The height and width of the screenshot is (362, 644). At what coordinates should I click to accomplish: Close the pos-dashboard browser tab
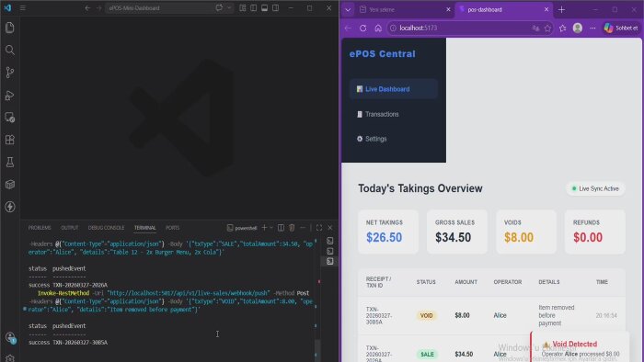546,9
